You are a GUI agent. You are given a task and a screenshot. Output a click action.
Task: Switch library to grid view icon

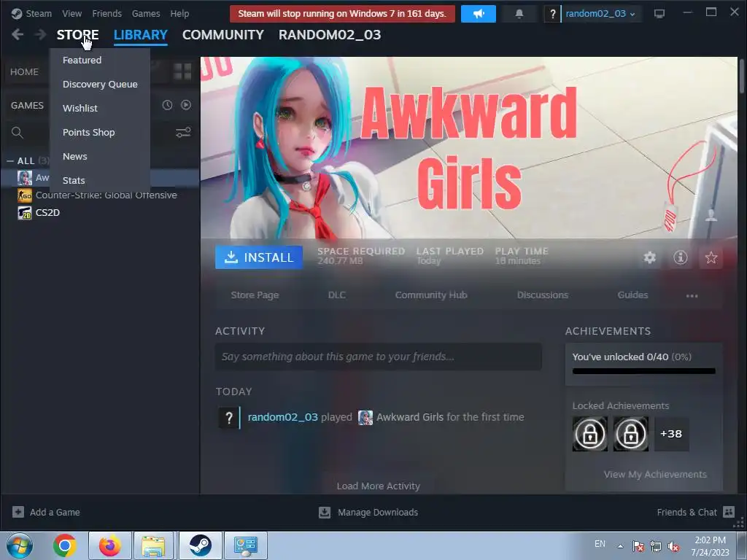182,72
